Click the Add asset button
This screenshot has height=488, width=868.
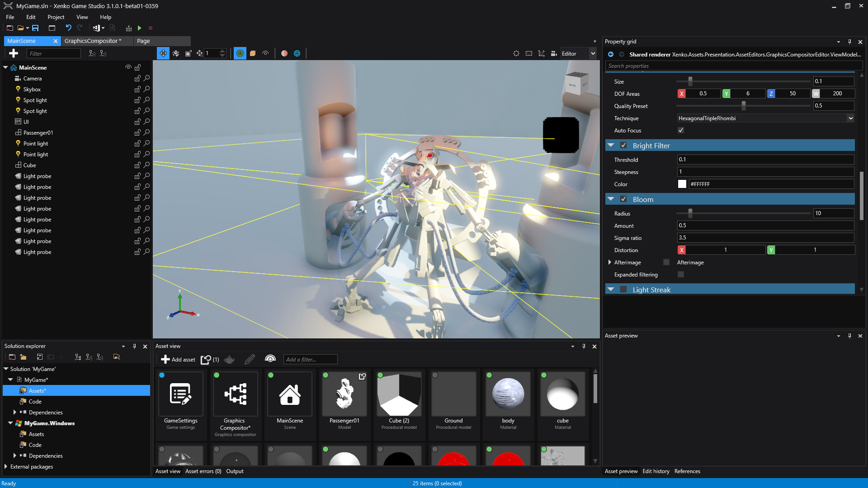(x=178, y=359)
